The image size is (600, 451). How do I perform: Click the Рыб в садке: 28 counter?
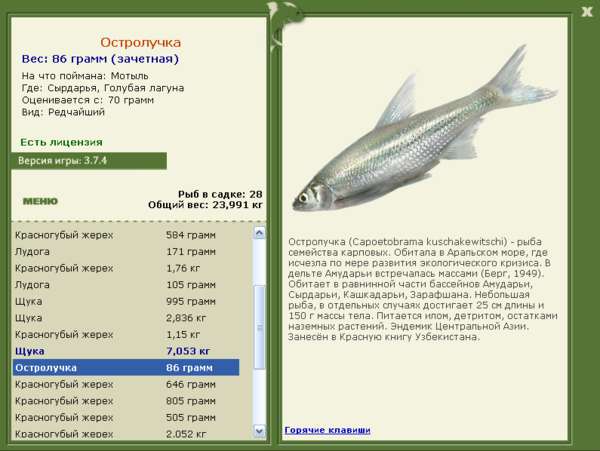[x=220, y=194]
